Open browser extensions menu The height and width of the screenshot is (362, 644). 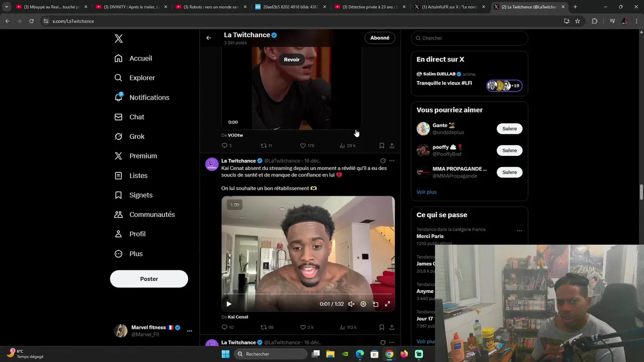(595, 21)
